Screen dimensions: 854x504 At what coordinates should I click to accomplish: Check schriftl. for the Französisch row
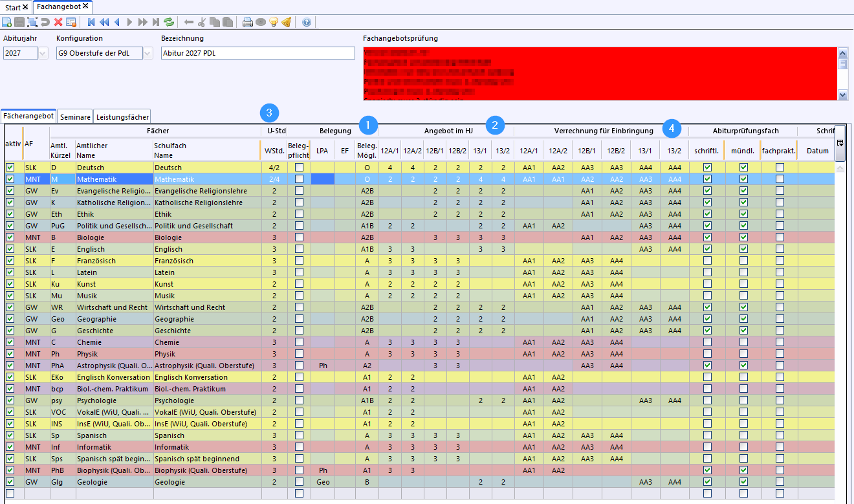707,261
